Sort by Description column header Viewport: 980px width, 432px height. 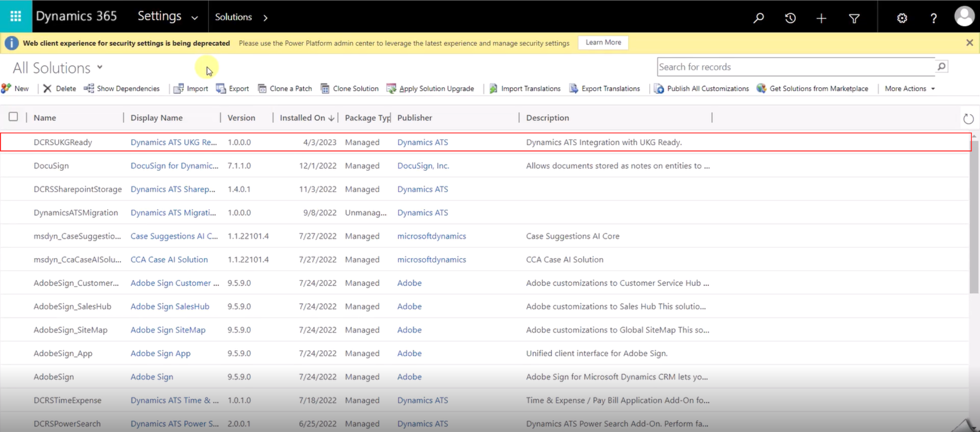[x=547, y=118]
